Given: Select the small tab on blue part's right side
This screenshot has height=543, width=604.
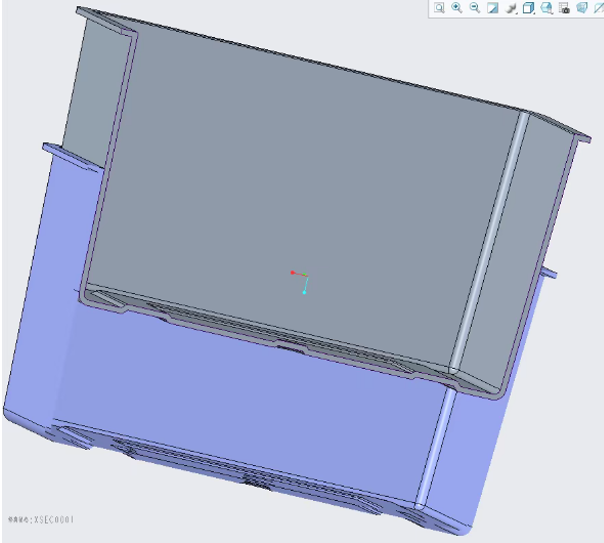Looking at the screenshot, I should (548, 273).
